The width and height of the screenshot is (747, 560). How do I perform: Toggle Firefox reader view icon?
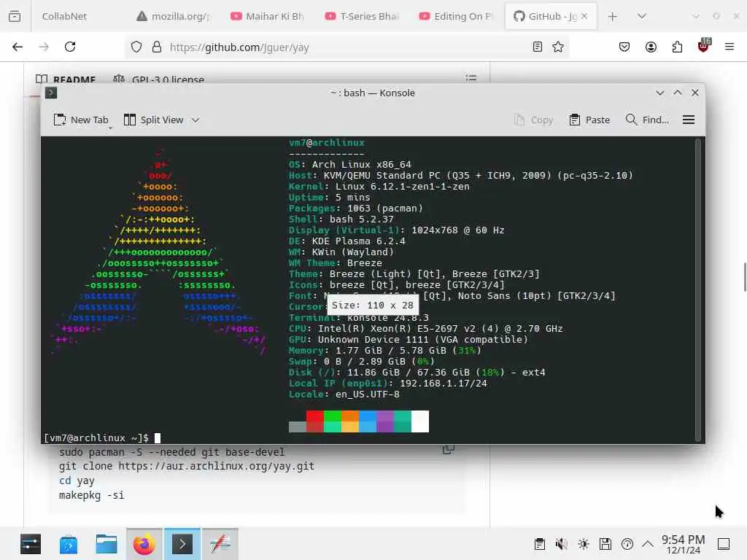(x=538, y=47)
